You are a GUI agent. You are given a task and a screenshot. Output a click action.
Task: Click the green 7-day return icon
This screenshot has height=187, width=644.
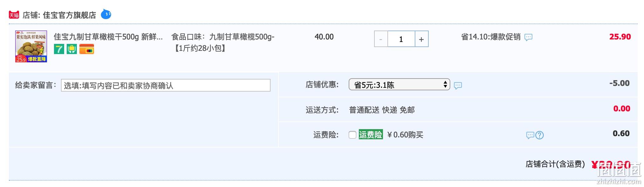(x=59, y=49)
